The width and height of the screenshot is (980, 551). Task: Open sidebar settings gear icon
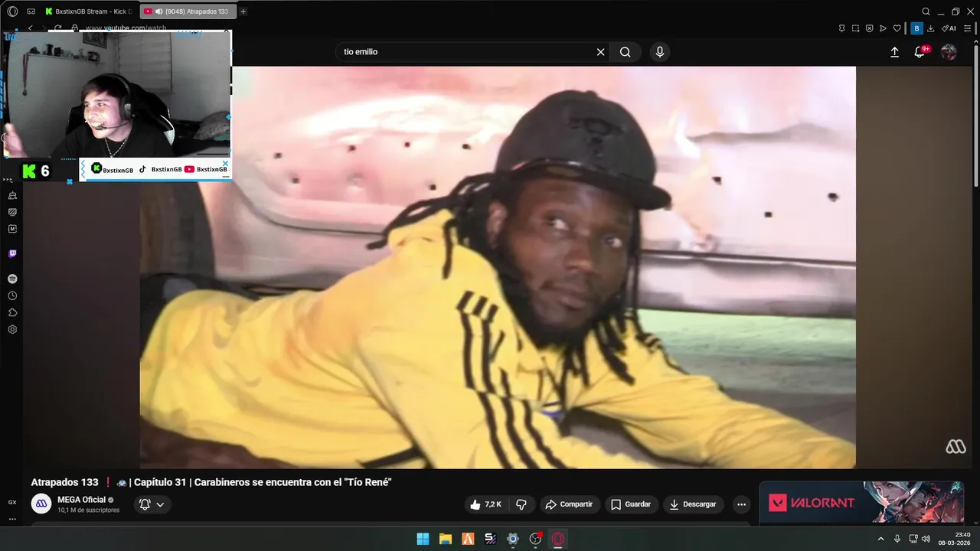tap(12, 329)
